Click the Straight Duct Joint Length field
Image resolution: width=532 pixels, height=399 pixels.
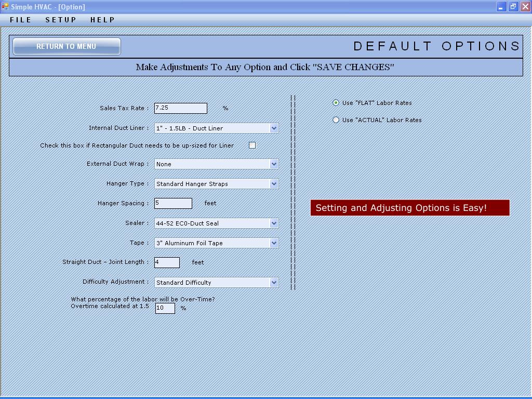point(167,262)
